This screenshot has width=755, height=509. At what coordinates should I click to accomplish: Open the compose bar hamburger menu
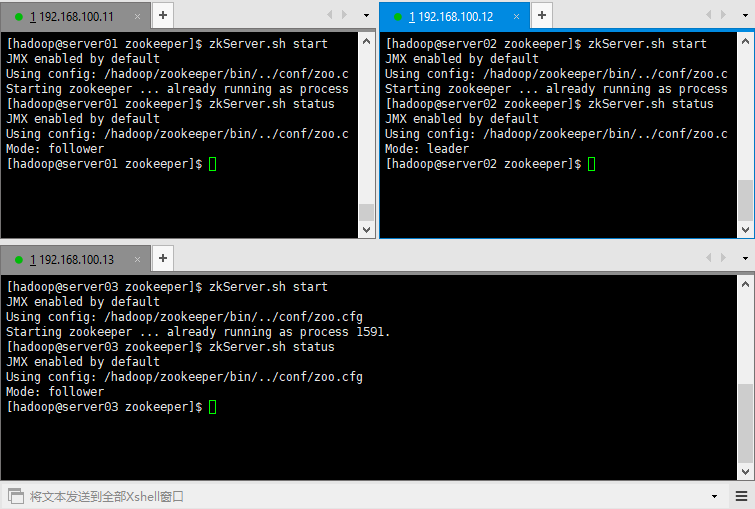pyautogui.click(x=742, y=496)
